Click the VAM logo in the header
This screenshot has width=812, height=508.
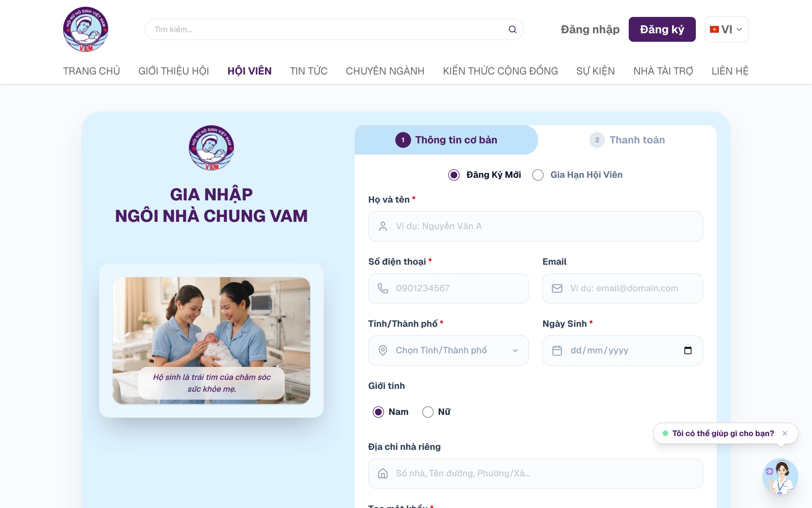pos(85,29)
